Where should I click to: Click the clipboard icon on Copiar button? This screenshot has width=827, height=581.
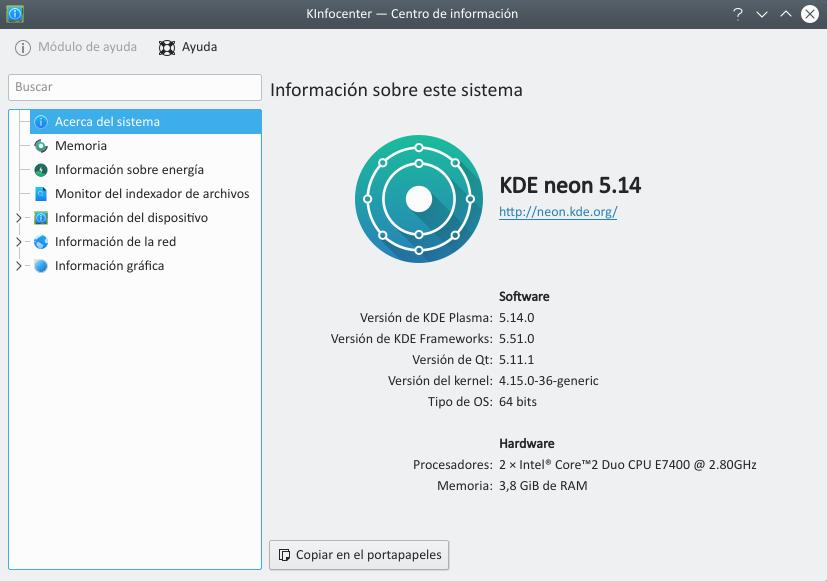click(284, 555)
